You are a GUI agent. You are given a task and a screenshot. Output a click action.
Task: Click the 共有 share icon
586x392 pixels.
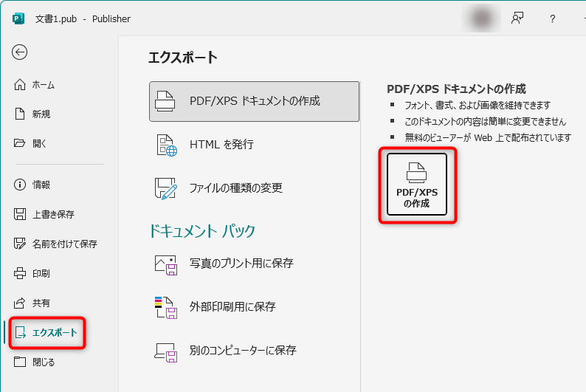[21, 303]
